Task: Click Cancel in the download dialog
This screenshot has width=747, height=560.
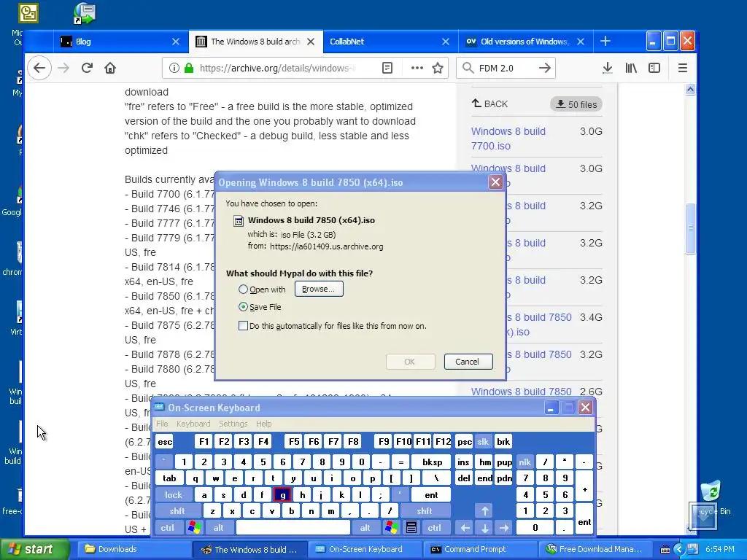Action: [x=467, y=362]
